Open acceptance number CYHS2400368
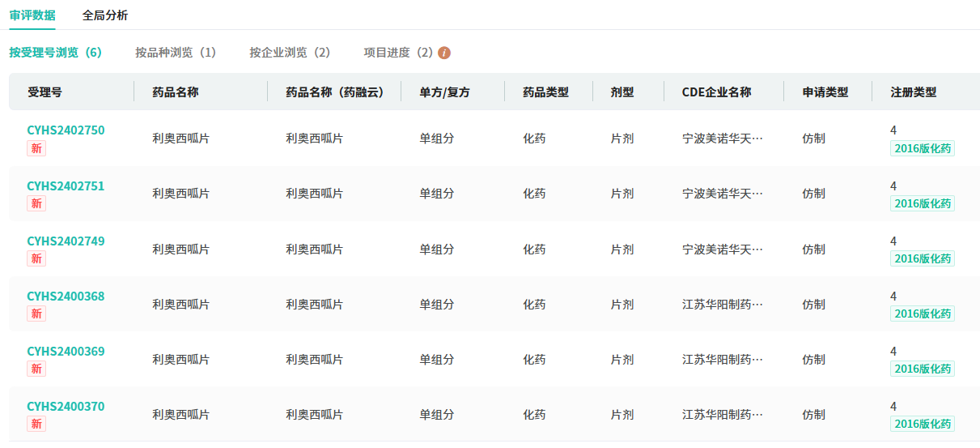 point(66,297)
